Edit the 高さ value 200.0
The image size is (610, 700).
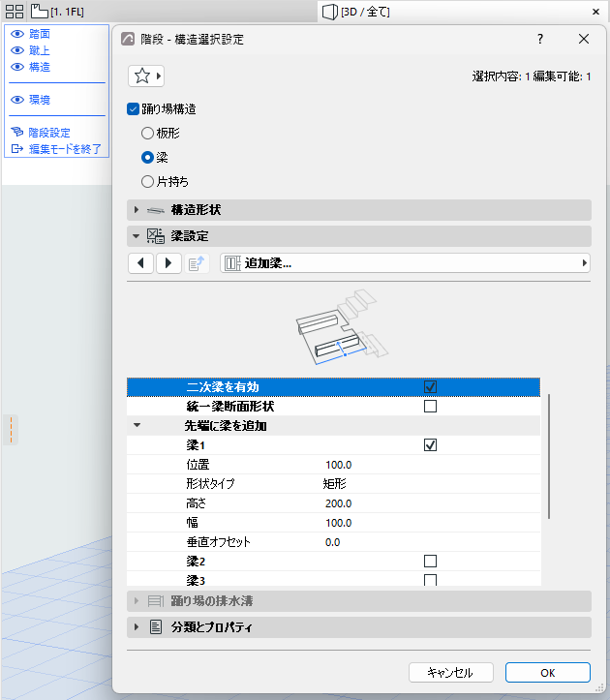(339, 503)
